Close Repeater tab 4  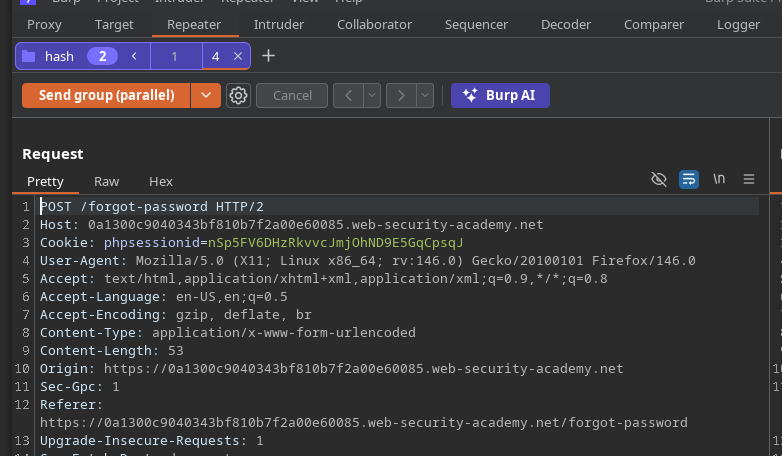[x=237, y=57]
